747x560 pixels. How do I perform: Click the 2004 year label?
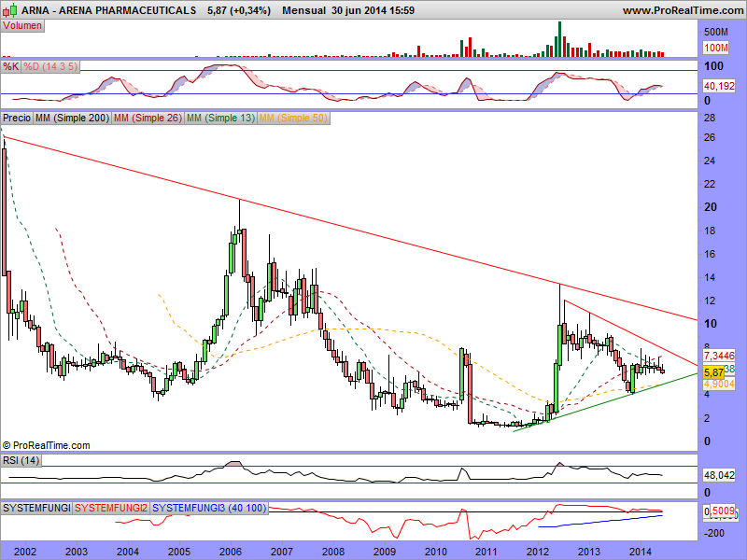[x=128, y=552]
